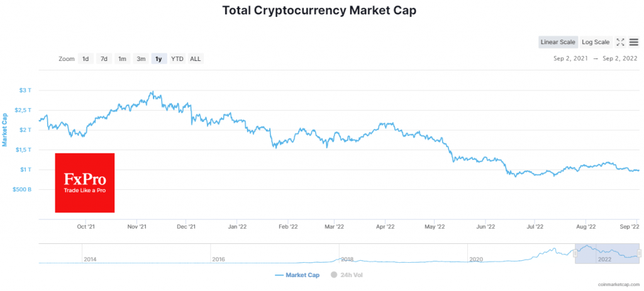Click the Sep 2, 2022 end date
Viewport: 644px width, 291px height.
pos(620,59)
